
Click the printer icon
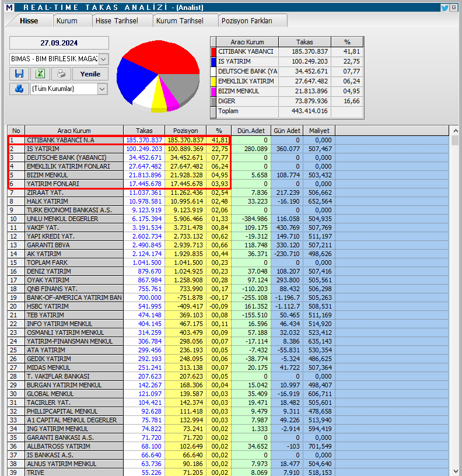point(61,73)
